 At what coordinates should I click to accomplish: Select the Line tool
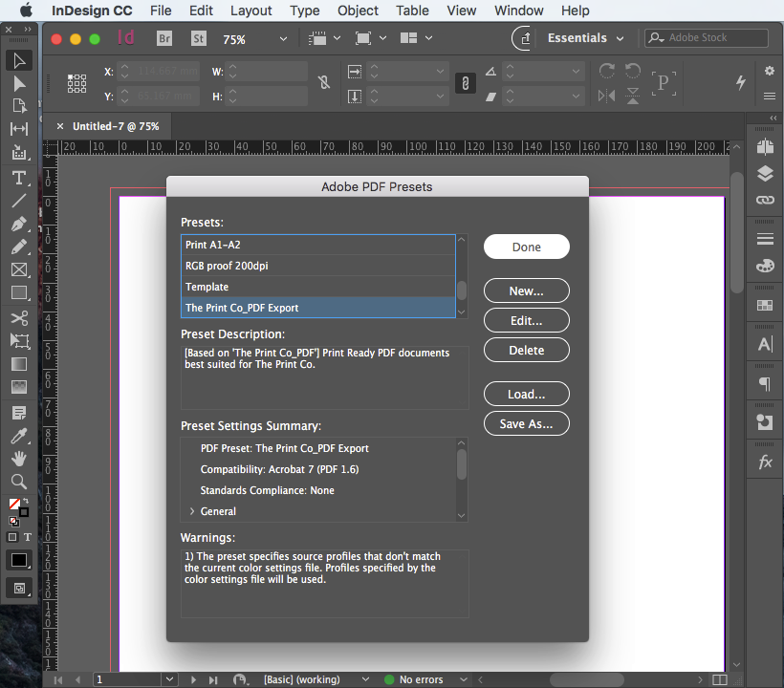pos(19,201)
